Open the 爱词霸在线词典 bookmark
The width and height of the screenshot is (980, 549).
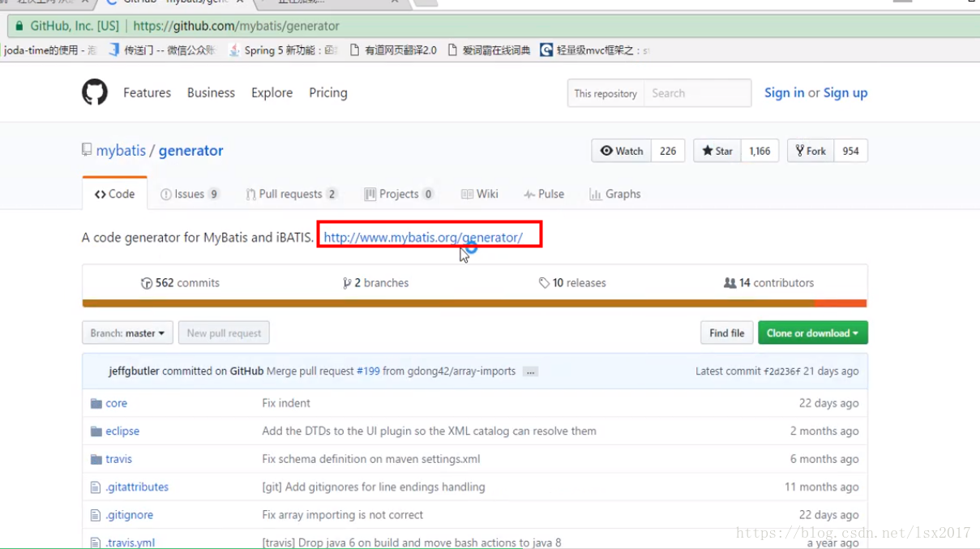pyautogui.click(x=489, y=50)
